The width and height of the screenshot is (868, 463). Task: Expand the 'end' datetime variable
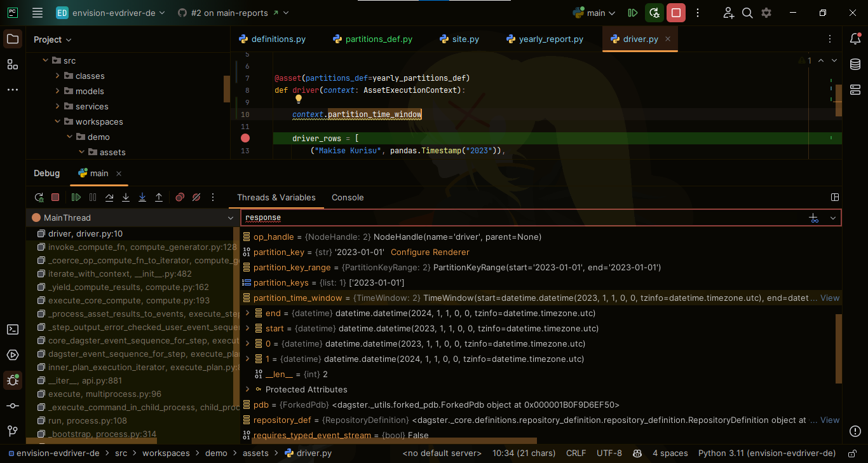[x=248, y=313]
